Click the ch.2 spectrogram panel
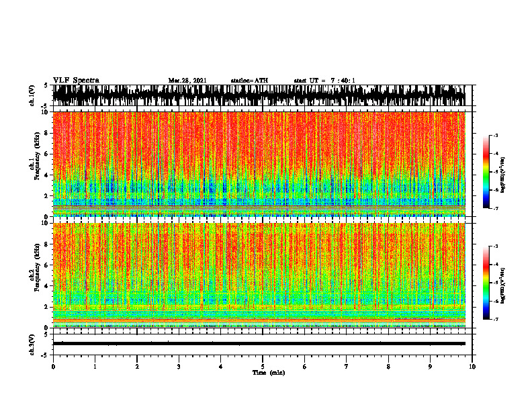532x411 pixels. [x=259, y=275]
